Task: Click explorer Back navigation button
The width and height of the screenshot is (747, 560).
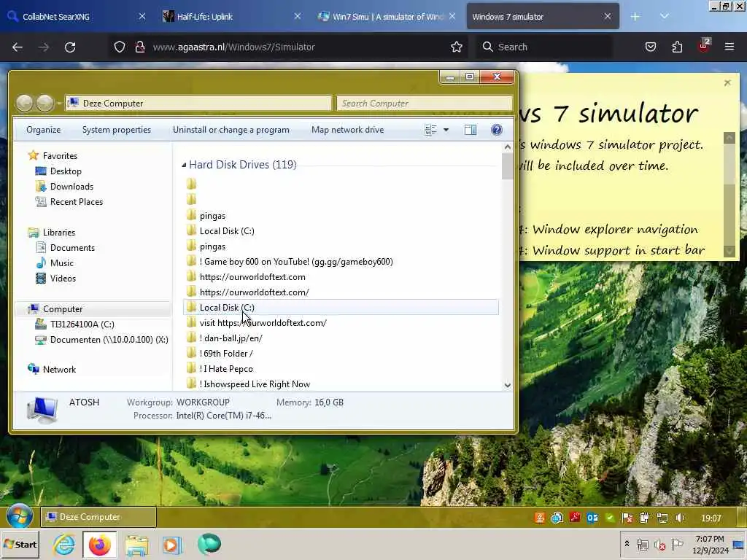Action: (x=25, y=103)
